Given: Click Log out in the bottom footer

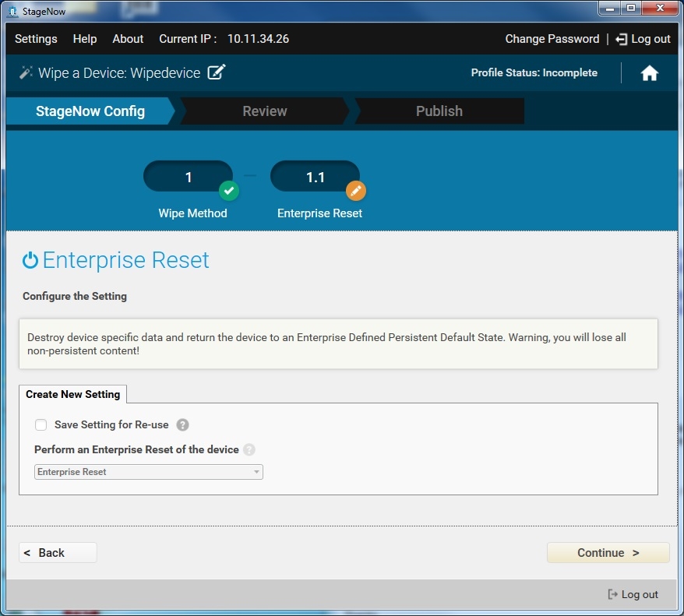Looking at the screenshot, I should click(633, 594).
